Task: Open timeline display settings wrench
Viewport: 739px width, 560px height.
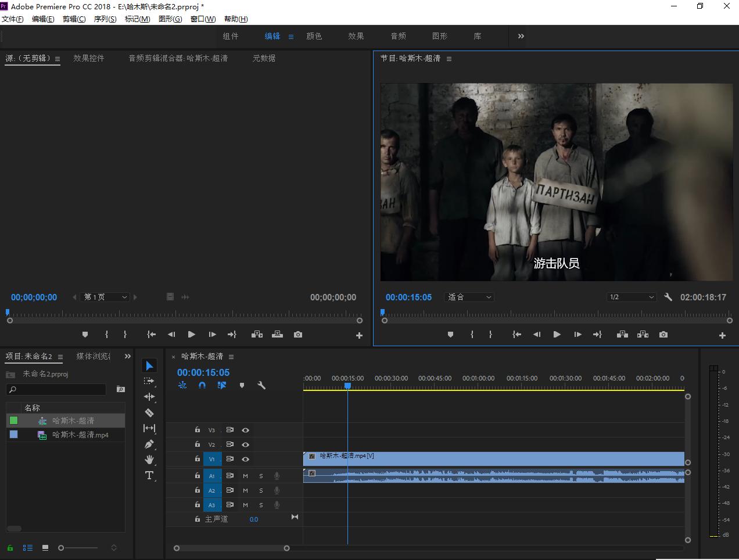Action: [x=261, y=385]
